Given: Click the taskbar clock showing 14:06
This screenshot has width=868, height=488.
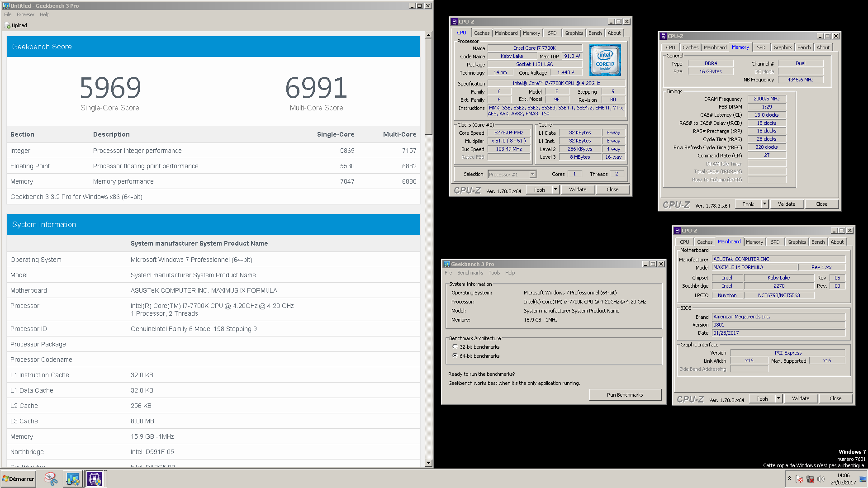Looking at the screenshot, I should [843, 479].
